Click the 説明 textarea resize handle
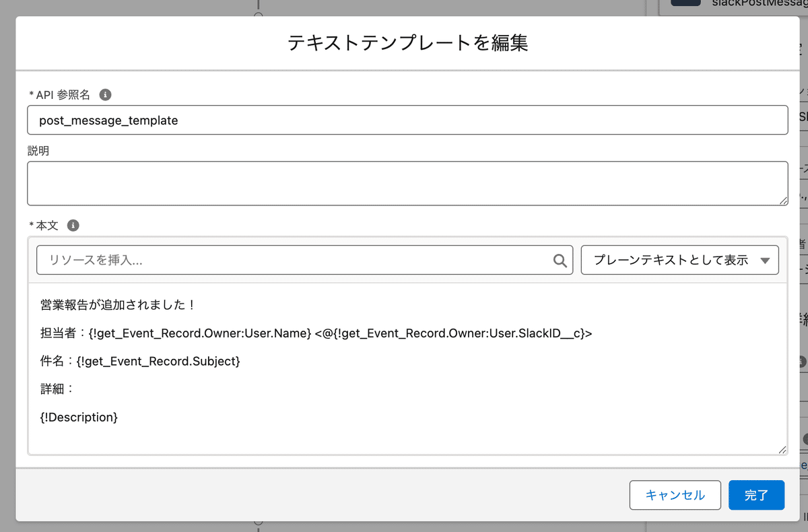 coord(783,201)
